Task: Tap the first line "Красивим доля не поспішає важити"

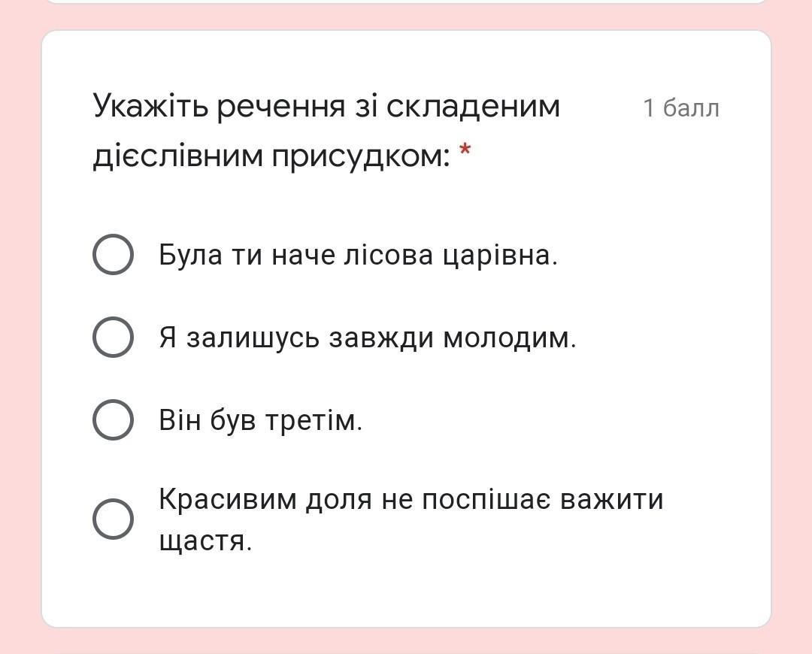Action: coord(411,499)
